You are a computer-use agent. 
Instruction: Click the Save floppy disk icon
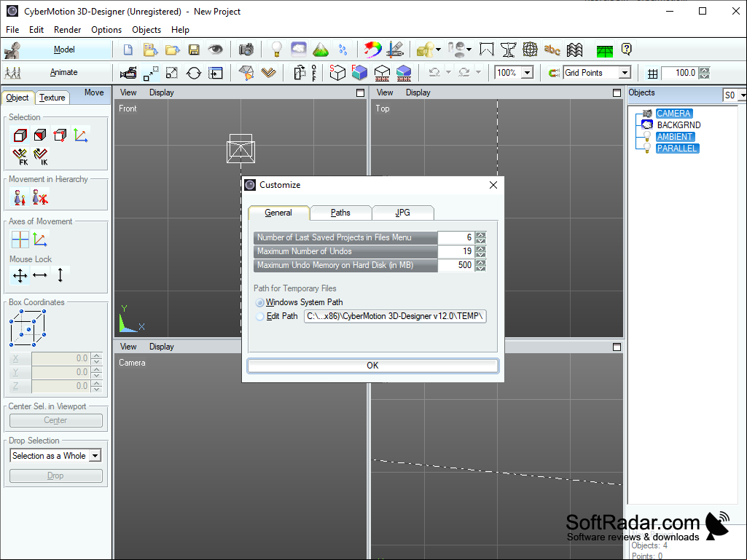coord(194,50)
